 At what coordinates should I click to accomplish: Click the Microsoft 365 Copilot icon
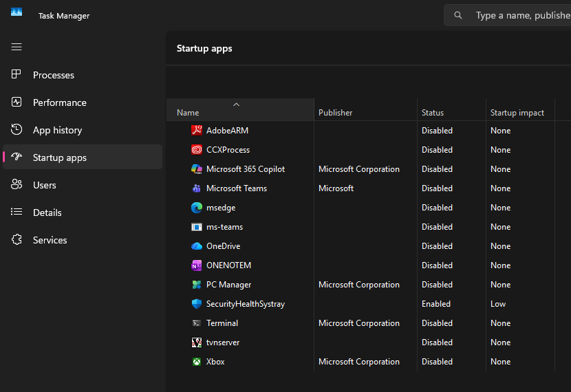(x=196, y=168)
